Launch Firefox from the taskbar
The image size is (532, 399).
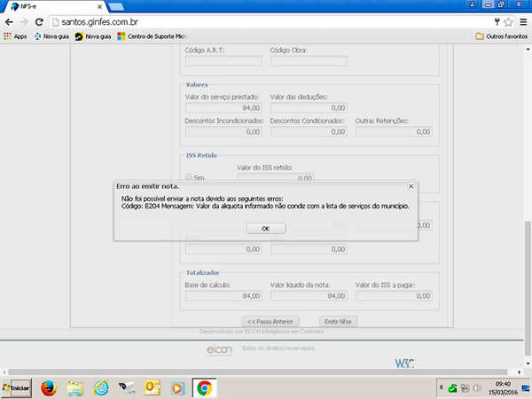coord(49,388)
